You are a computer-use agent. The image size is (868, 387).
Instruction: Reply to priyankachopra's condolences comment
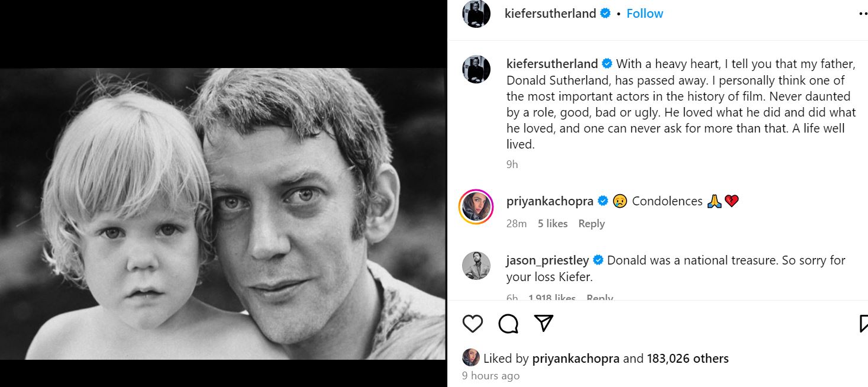click(592, 224)
